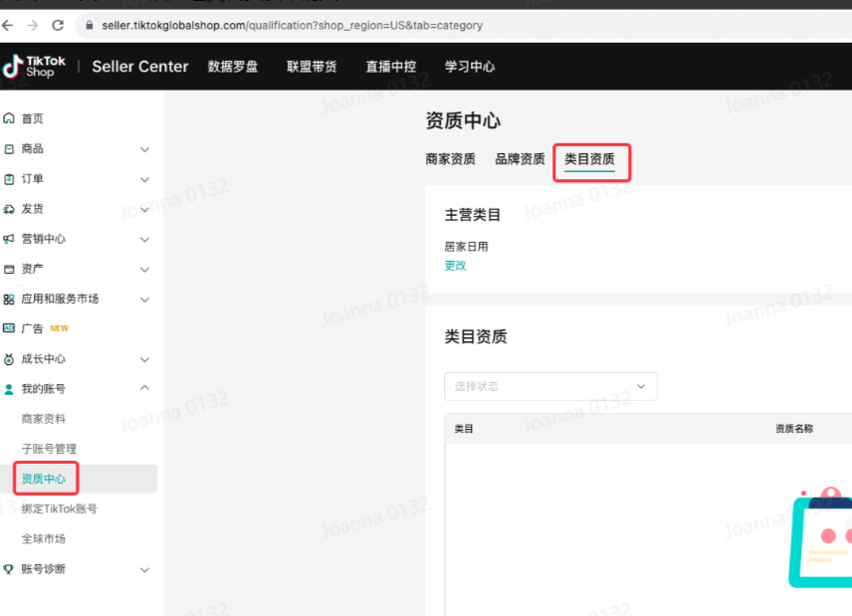Open the 选择状态 status dropdown
852x616 pixels.
pos(550,386)
